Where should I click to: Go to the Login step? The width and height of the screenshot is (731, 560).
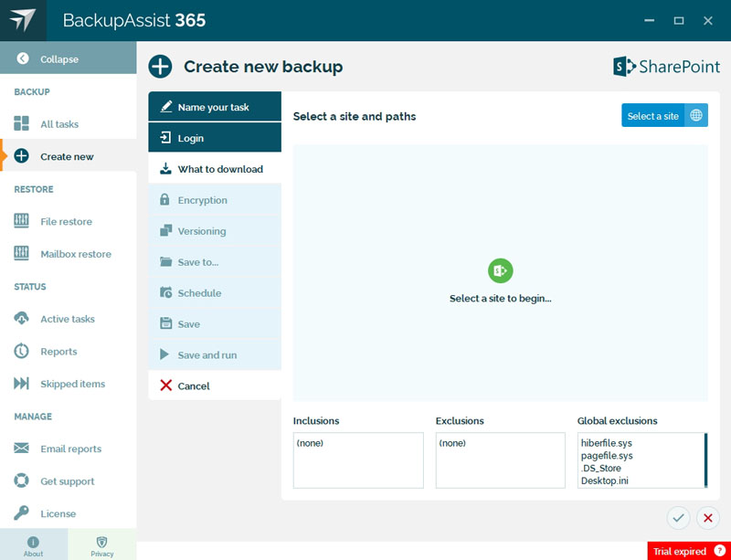point(215,138)
